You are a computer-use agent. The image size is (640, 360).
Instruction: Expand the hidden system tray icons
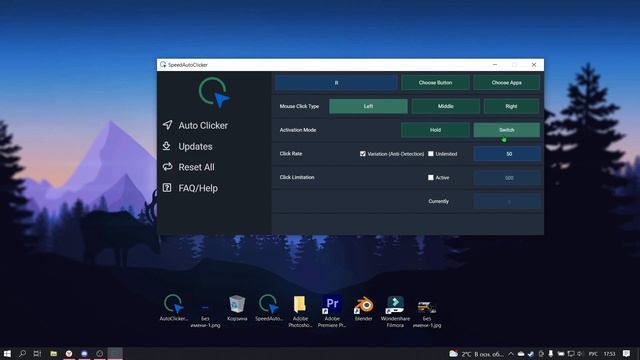click(511, 354)
